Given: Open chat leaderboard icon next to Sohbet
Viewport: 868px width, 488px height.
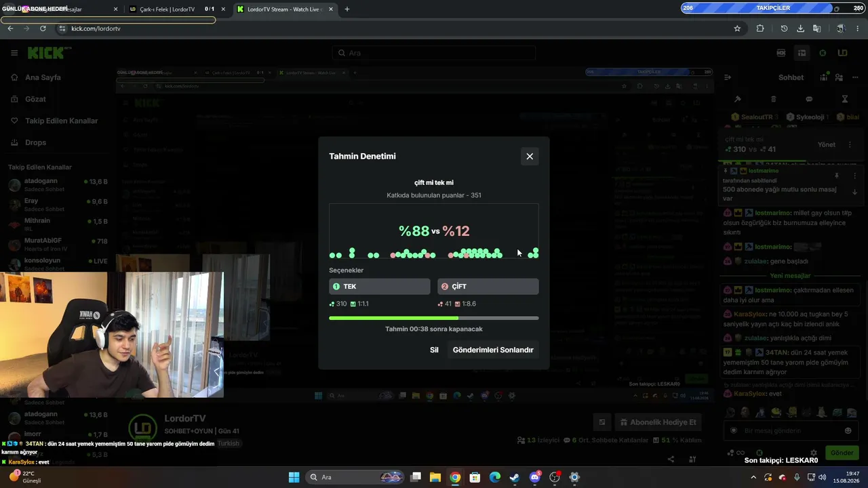Looking at the screenshot, I should 825,77.
